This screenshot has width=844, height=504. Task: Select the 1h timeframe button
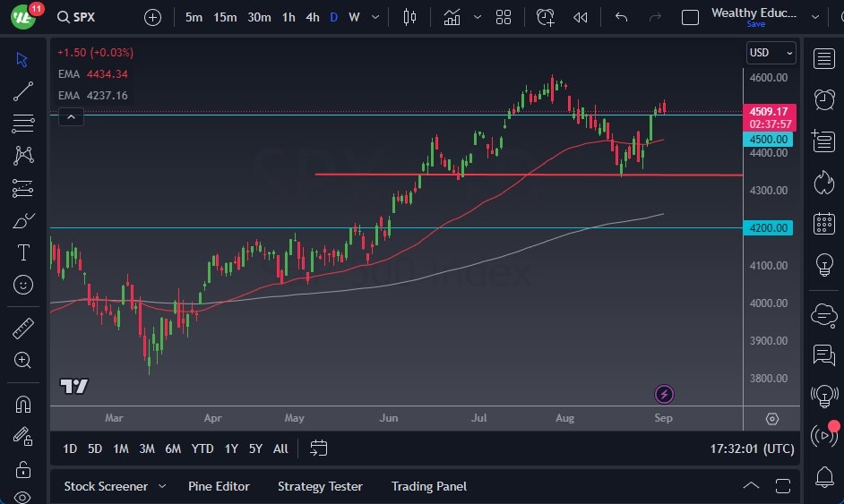288,17
